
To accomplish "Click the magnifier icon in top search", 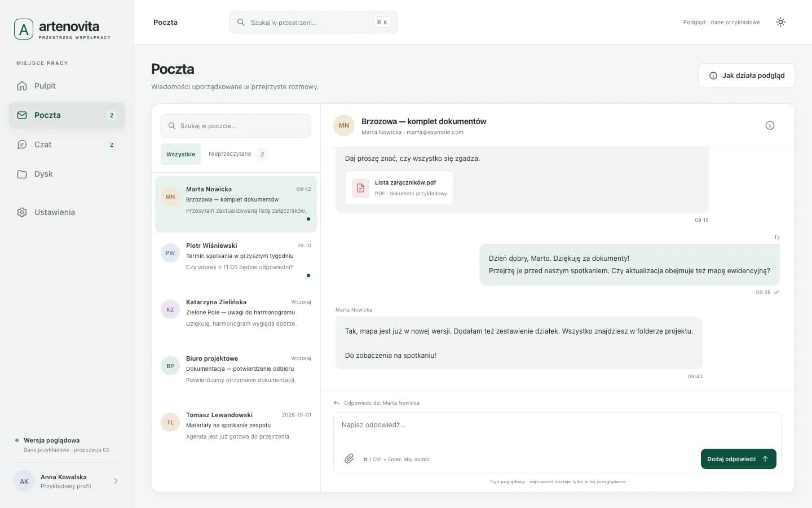I will point(241,22).
